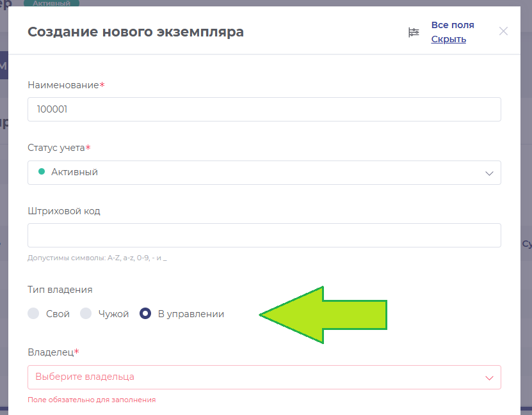The width and height of the screenshot is (532, 415).
Task: Select the Чужой ownership radio button
Action: (x=86, y=314)
